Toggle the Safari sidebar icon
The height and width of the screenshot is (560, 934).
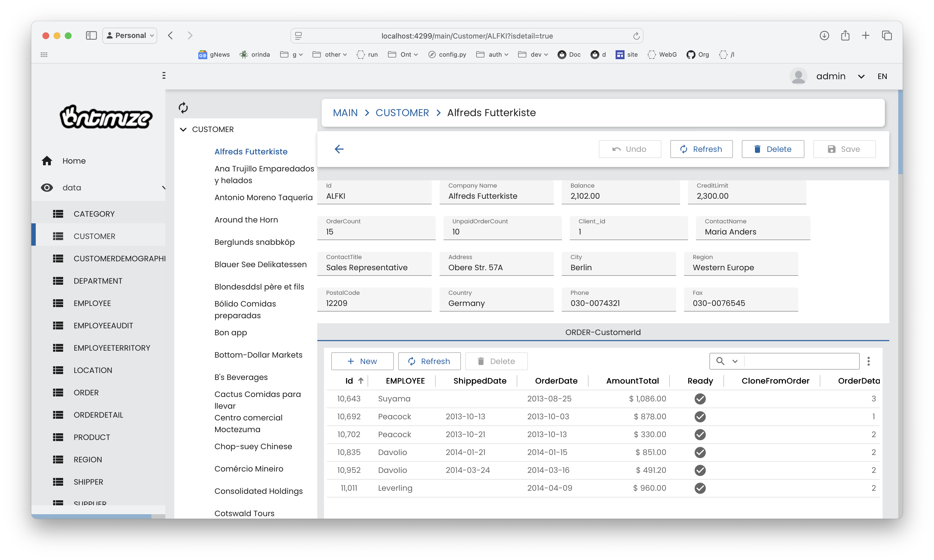(x=91, y=35)
